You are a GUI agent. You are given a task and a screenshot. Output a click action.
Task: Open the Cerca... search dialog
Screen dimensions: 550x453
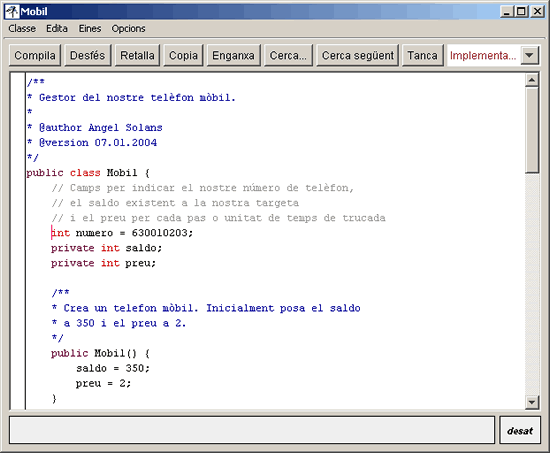click(x=288, y=55)
